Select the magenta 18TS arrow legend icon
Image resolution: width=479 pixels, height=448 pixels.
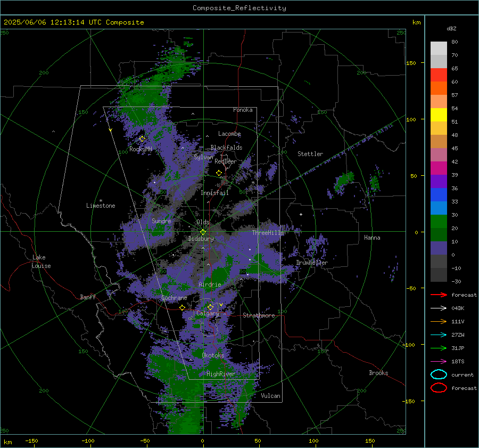439,362
